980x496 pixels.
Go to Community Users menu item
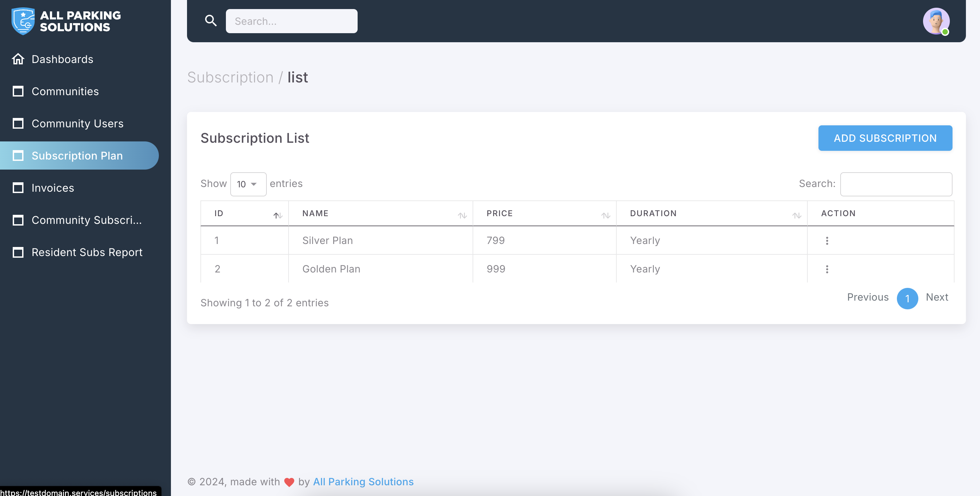tap(77, 124)
